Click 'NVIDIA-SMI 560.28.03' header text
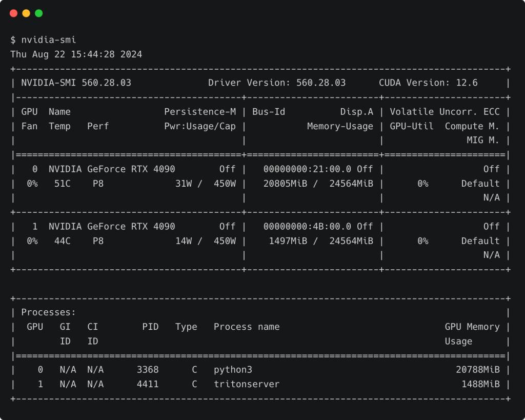Viewport: 525px width, 420px height. tap(76, 83)
